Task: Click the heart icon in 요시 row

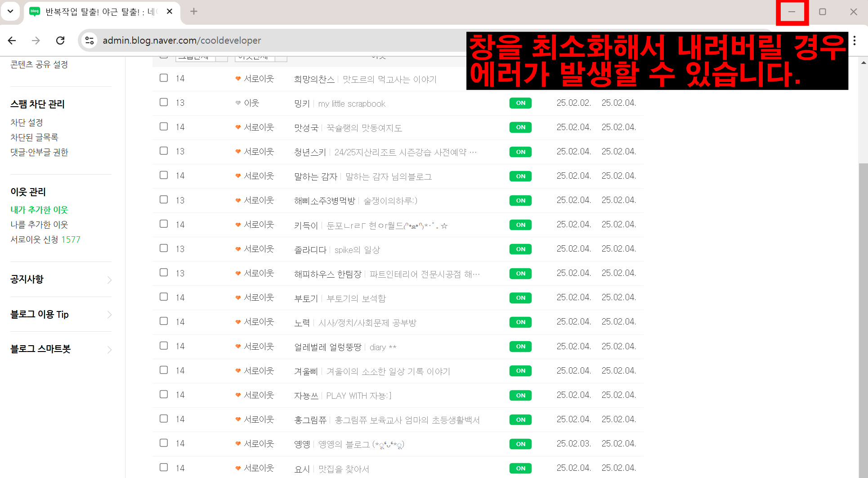Action: click(x=238, y=468)
